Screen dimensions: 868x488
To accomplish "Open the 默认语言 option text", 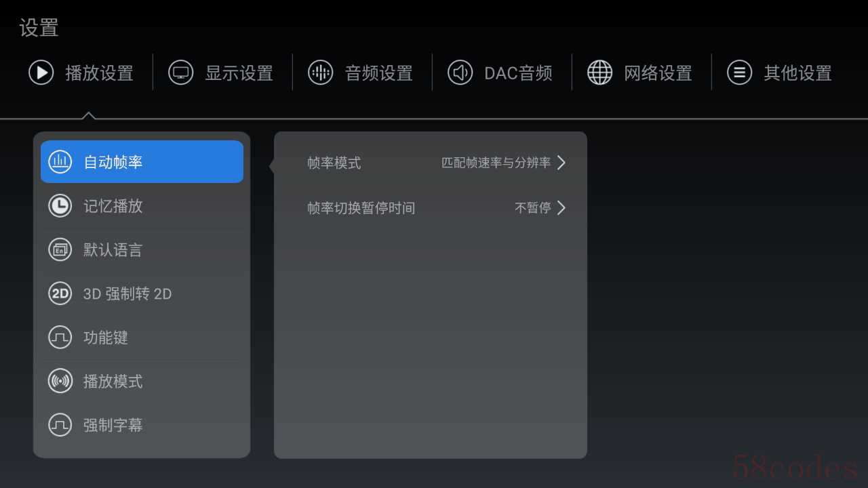I will pyautogui.click(x=113, y=250).
